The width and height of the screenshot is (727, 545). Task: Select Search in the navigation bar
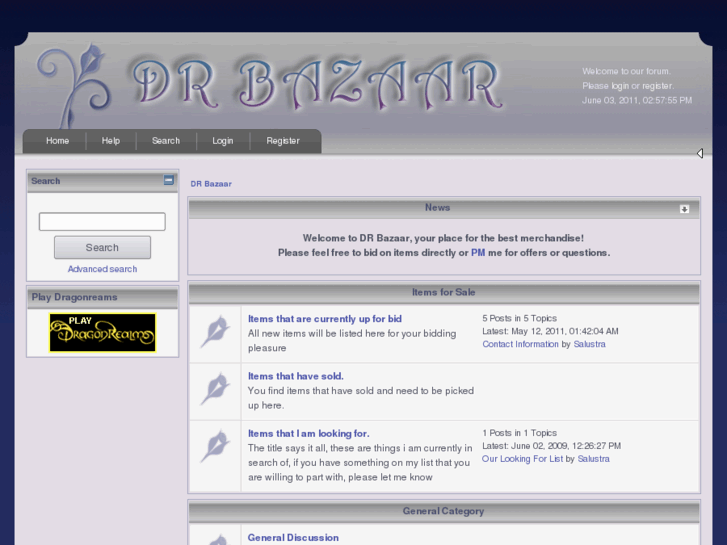[x=166, y=141]
